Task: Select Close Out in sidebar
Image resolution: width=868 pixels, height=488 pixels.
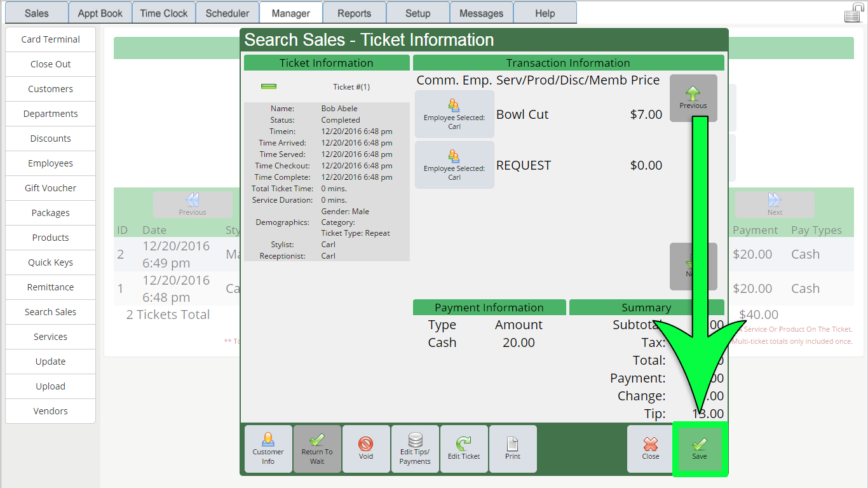Action: coord(50,64)
